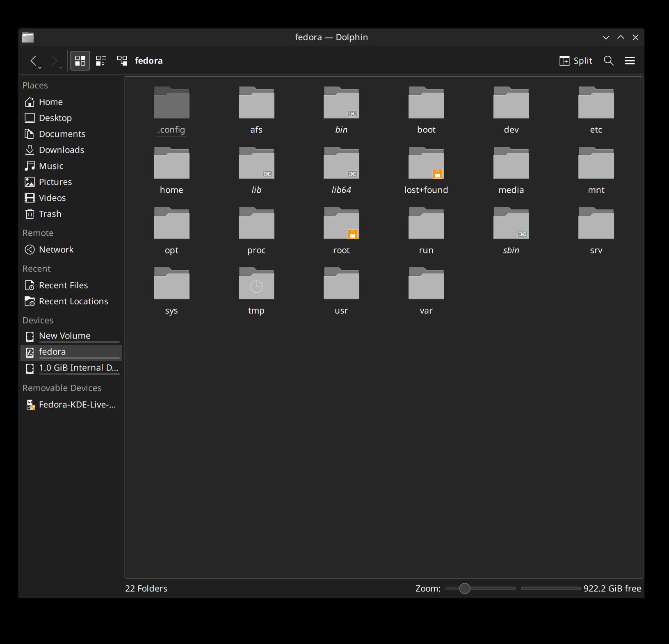The width and height of the screenshot is (669, 644).
Task: Go back to previous folder
Action: [33, 61]
